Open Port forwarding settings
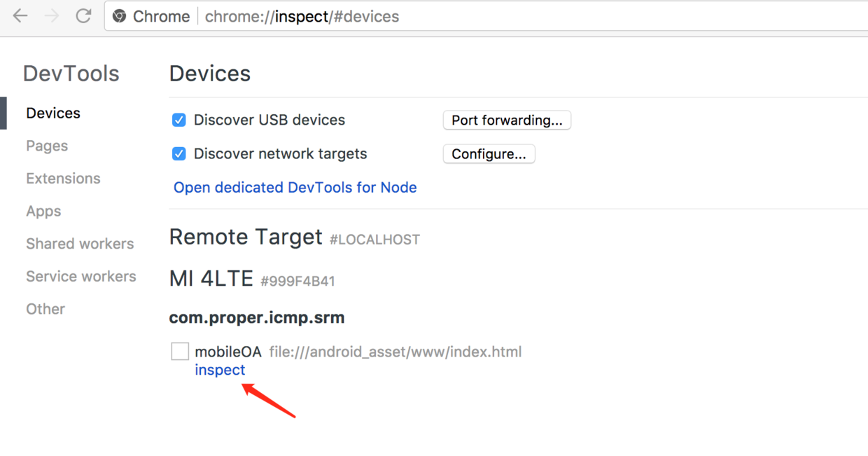This screenshot has width=868, height=456. (507, 120)
